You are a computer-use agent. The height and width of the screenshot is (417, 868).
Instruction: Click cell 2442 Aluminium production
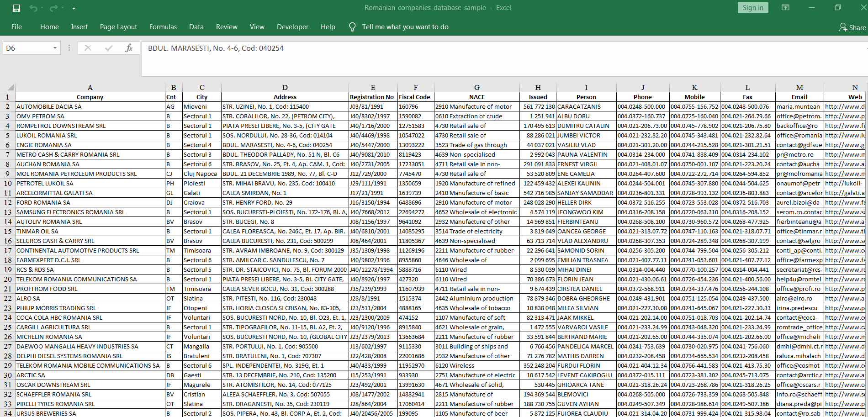pyautogui.click(x=477, y=298)
